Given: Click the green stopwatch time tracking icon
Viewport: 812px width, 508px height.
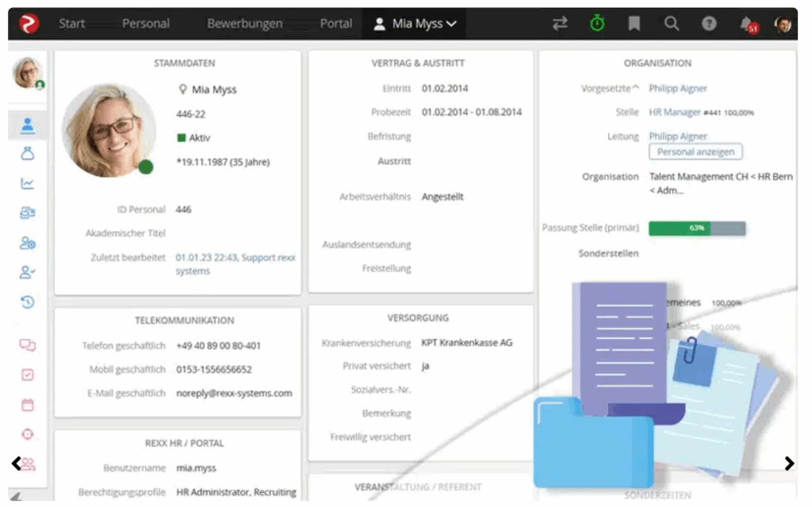Looking at the screenshot, I should coord(597,24).
